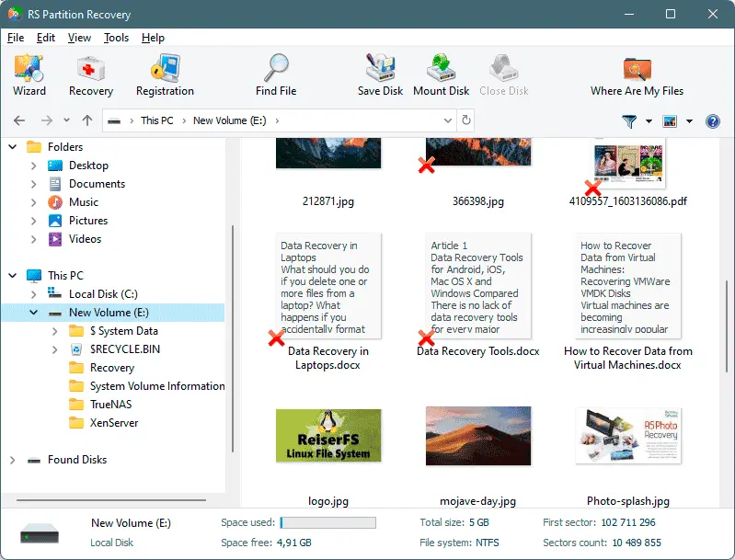
Task: Select the view mode picture icon
Action: pyautogui.click(x=670, y=121)
